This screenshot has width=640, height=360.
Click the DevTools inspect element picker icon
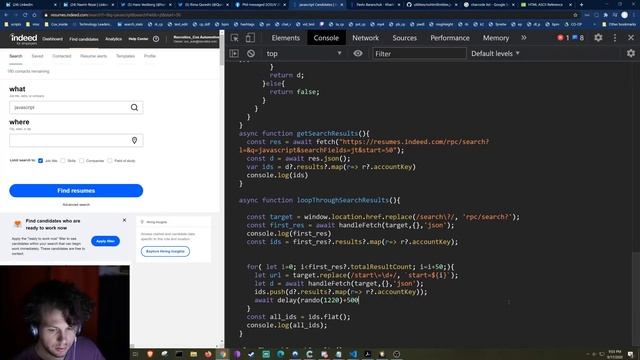click(235, 38)
